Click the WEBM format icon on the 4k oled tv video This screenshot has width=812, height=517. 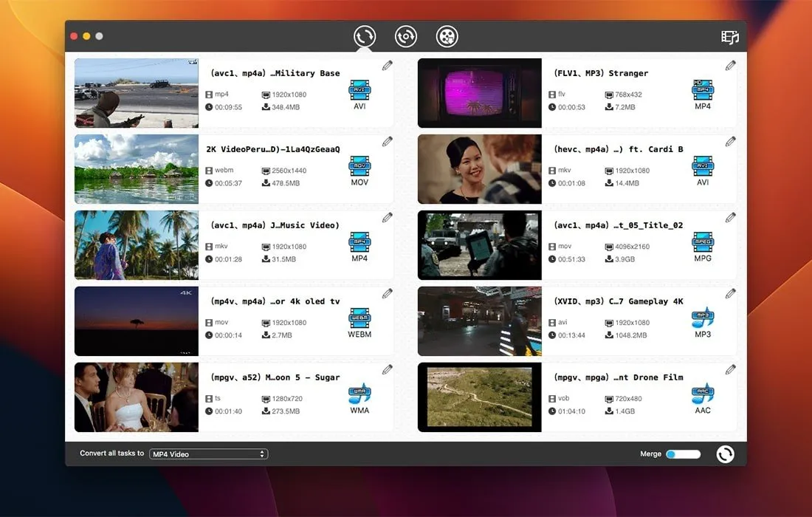tap(359, 321)
